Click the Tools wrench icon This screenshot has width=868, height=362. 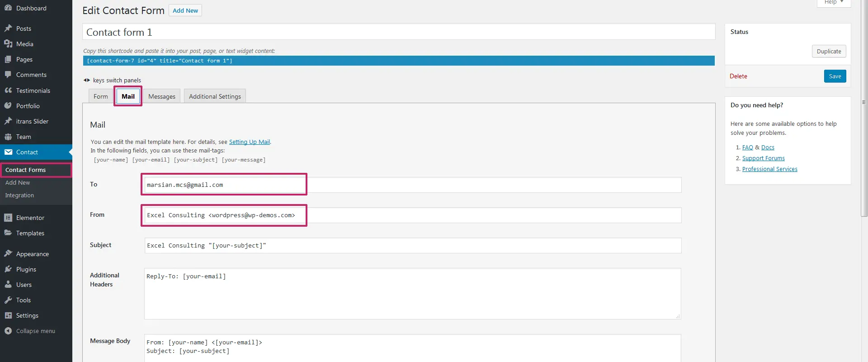(8, 300)
